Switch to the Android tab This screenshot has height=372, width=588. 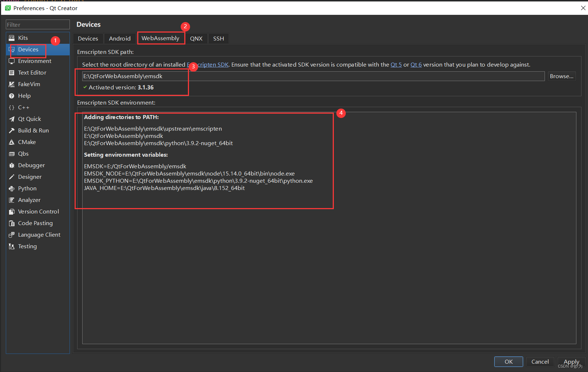(x=120, y=38)
